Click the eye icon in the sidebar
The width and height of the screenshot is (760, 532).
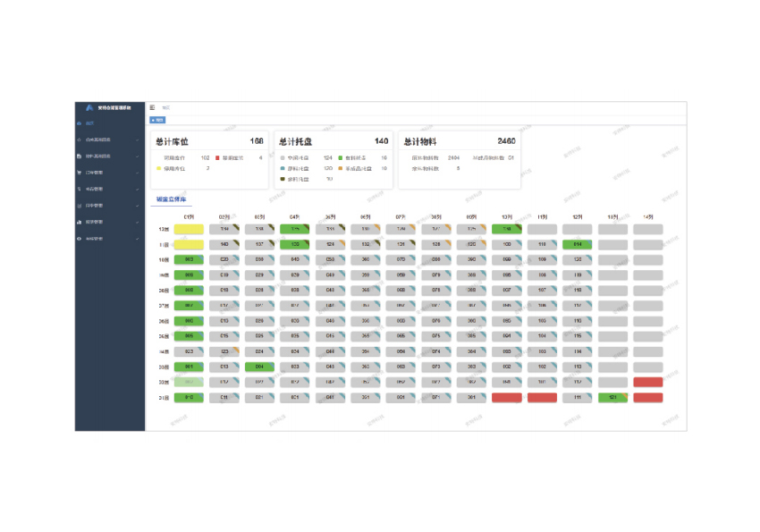(x=80, y=238)
